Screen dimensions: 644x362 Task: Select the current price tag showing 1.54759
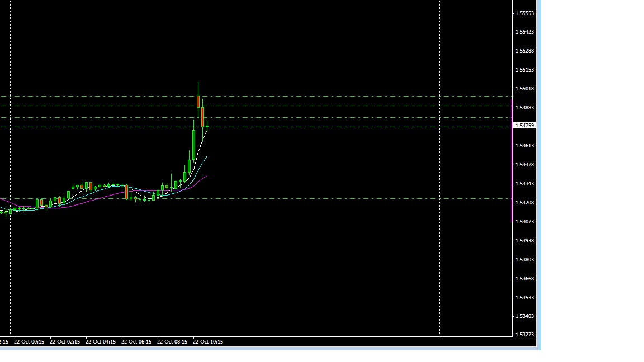(x=524, y=126)
